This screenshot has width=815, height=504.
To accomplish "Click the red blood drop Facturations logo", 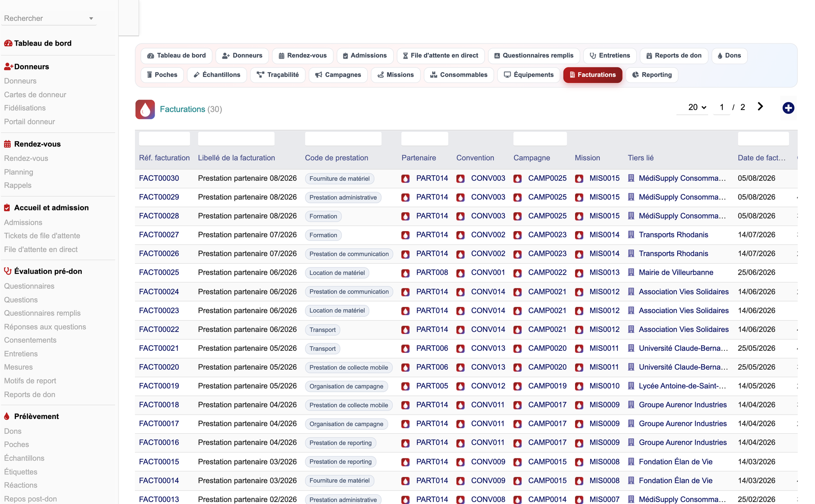I will click(145, 109).
